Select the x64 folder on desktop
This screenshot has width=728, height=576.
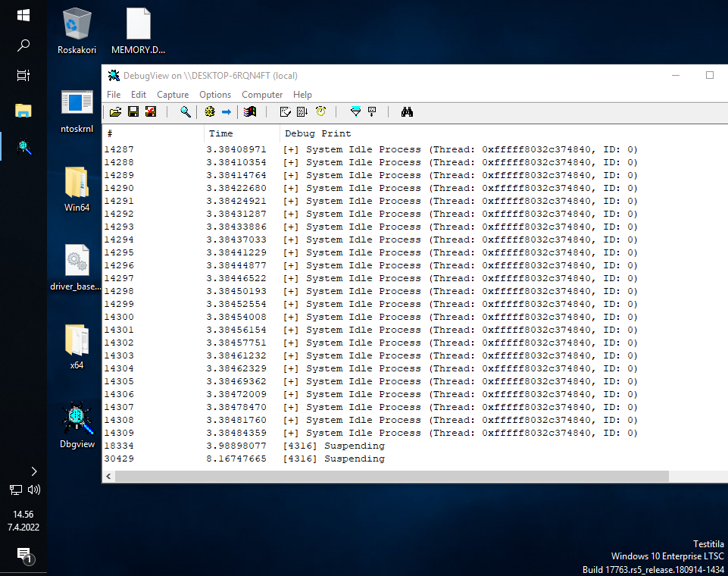point(77,346)
